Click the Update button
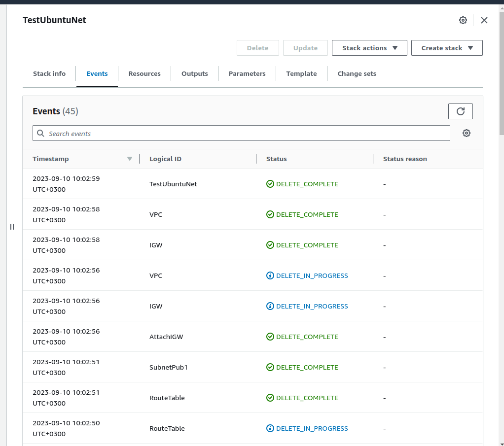Image resolution: width=504 pixels, height=446 pixels. (x=305, y=48)
